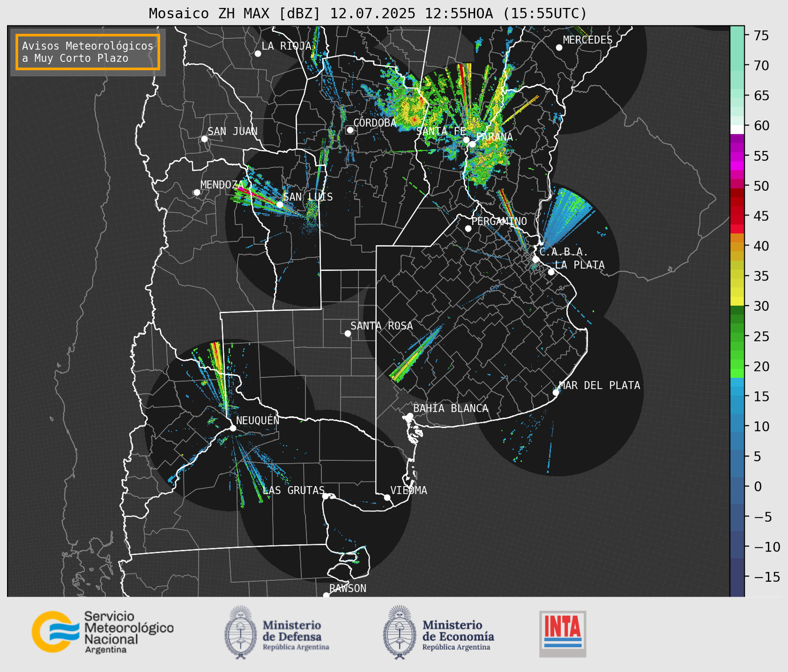Screen dimensions: 788x672
Task: Select the RAWSON city marker dot
Action: coord(326,595)
